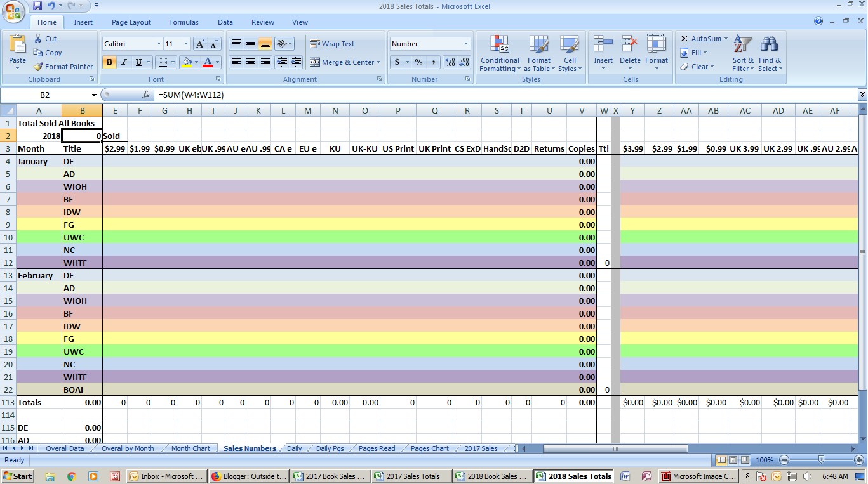Open Cell Styles gallery
This screenshot has width=868, height=484.
570,53
